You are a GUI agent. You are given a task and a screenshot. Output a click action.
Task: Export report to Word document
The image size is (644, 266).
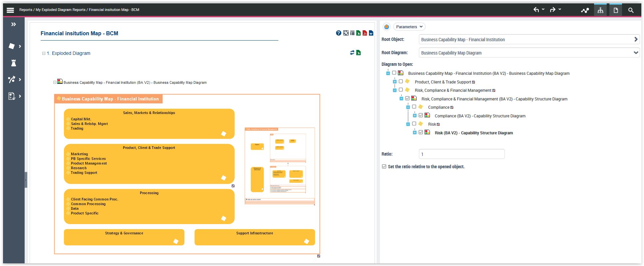click(x=371, y=33)
